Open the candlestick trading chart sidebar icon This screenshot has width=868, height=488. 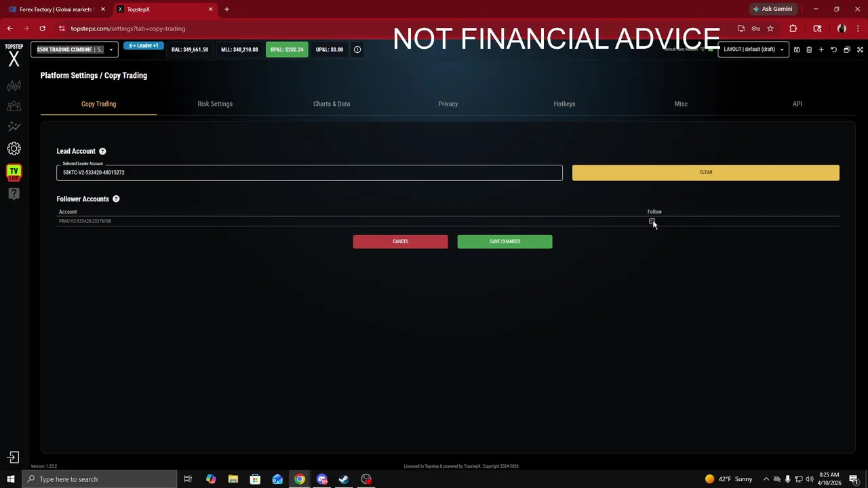14,86
